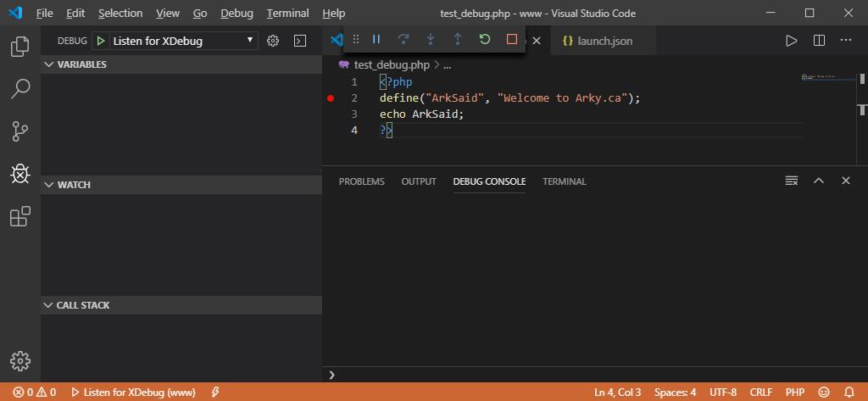This screenshot has width=868, height=401.
Task: Clear the debug console output
Action: tap(792, 181)
